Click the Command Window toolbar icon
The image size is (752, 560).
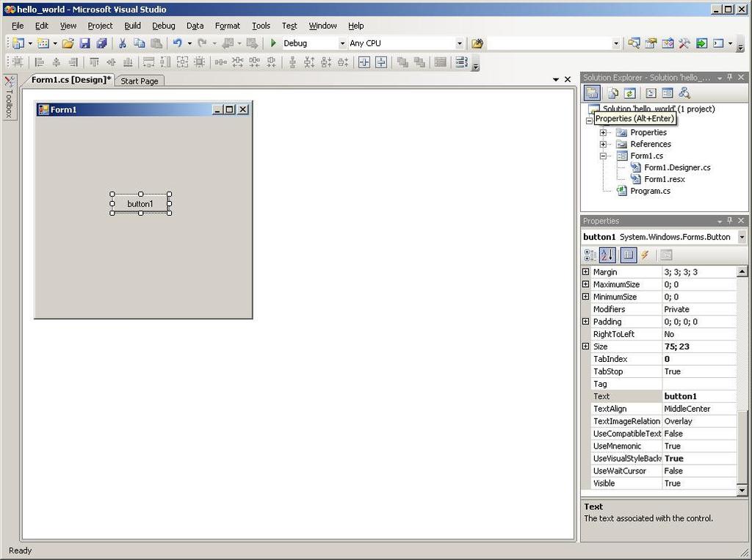click(718, 43)
